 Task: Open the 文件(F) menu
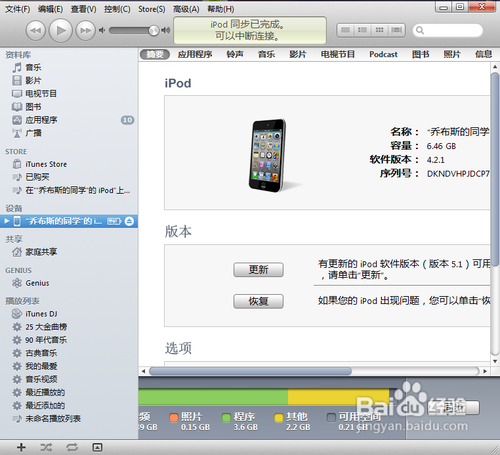(17, 9)
